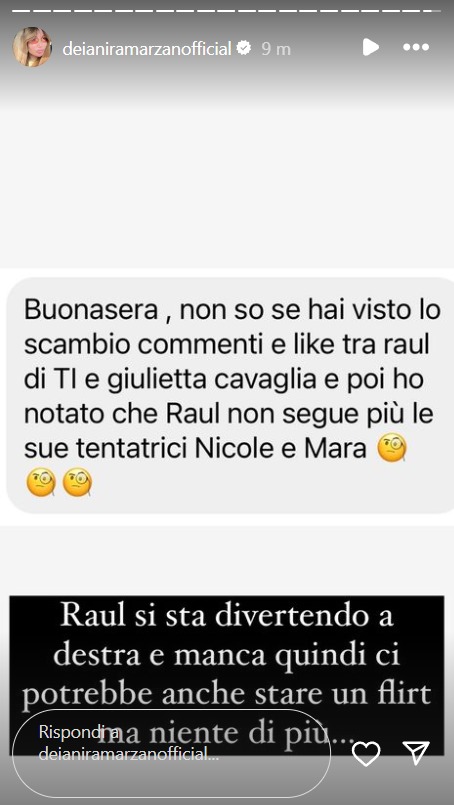Click second monocle emoji on the bubble's last line
This screenshot has height=805, width=454.
[77, 483]
